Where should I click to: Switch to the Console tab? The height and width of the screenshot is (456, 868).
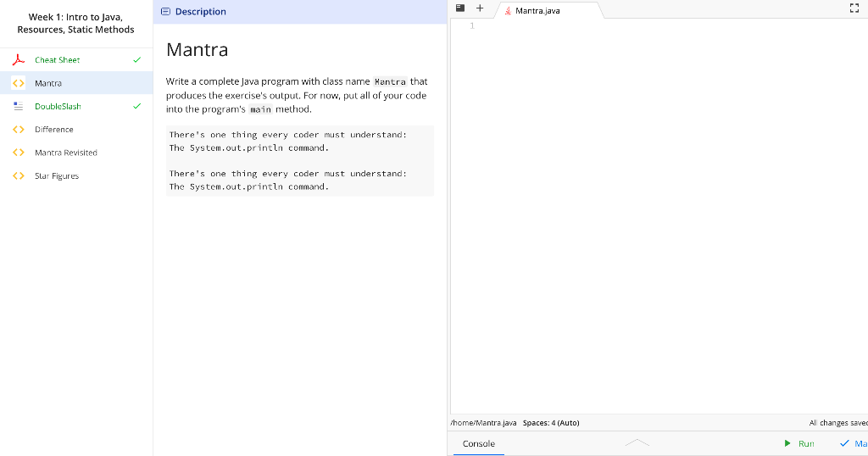(x=479, y=444)
